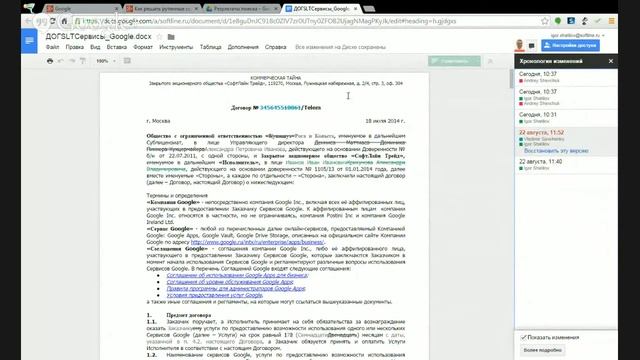Click the Настройки доступа share button
This screenshot has height=360, width=640.
click(x=571, y=45)
